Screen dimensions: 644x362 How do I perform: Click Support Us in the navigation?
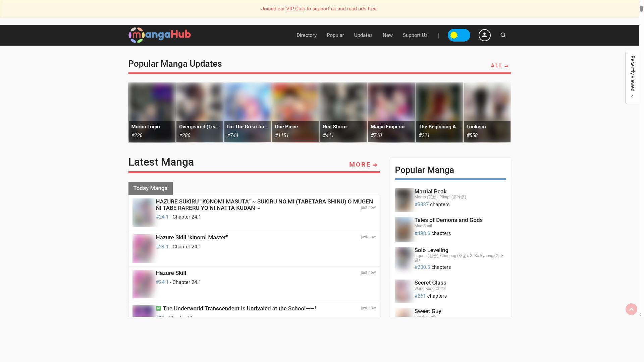(415, 35)
